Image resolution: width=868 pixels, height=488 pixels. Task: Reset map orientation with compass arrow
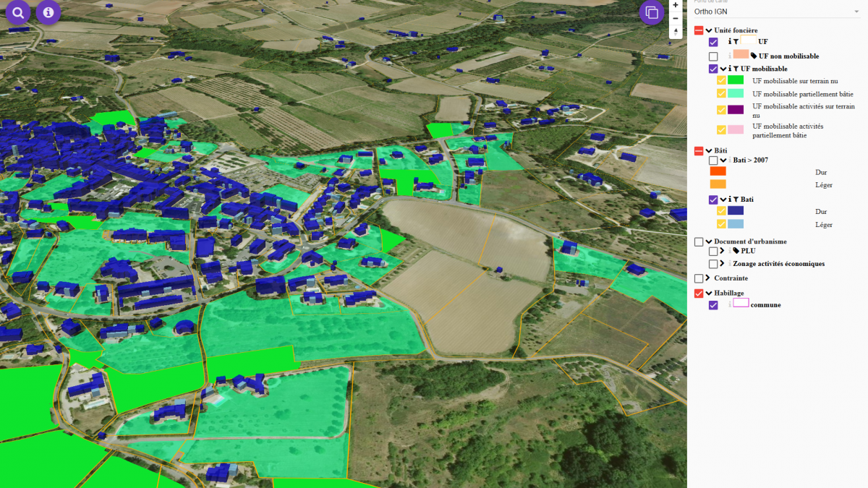click(676, 33)
